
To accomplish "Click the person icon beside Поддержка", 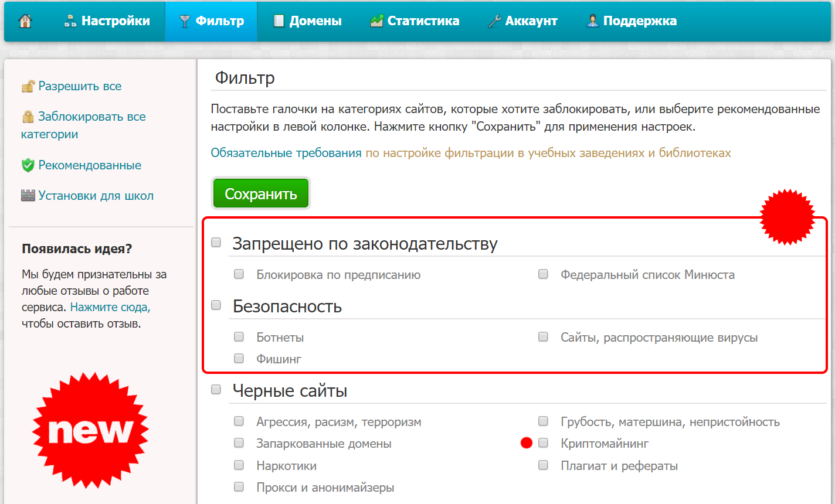I will click(x=592, y=21).
